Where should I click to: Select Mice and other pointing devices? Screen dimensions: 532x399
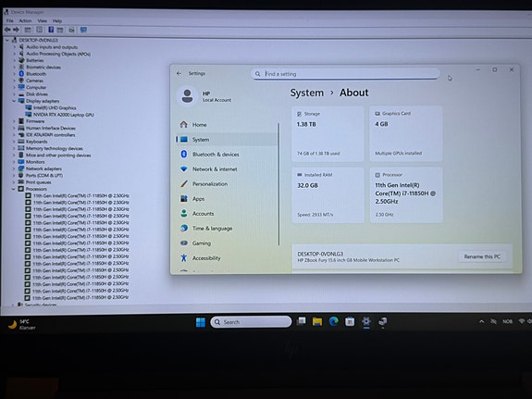pos(58,156)
